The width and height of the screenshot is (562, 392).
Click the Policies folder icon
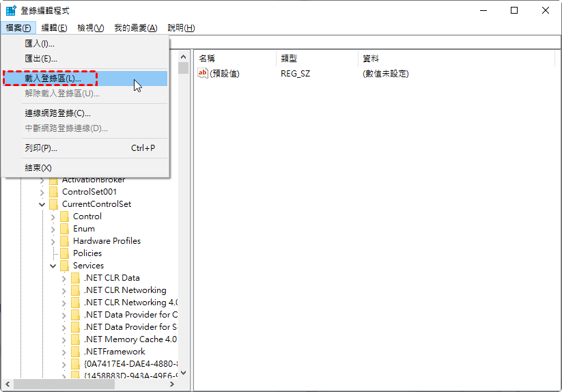pos(65,253)
